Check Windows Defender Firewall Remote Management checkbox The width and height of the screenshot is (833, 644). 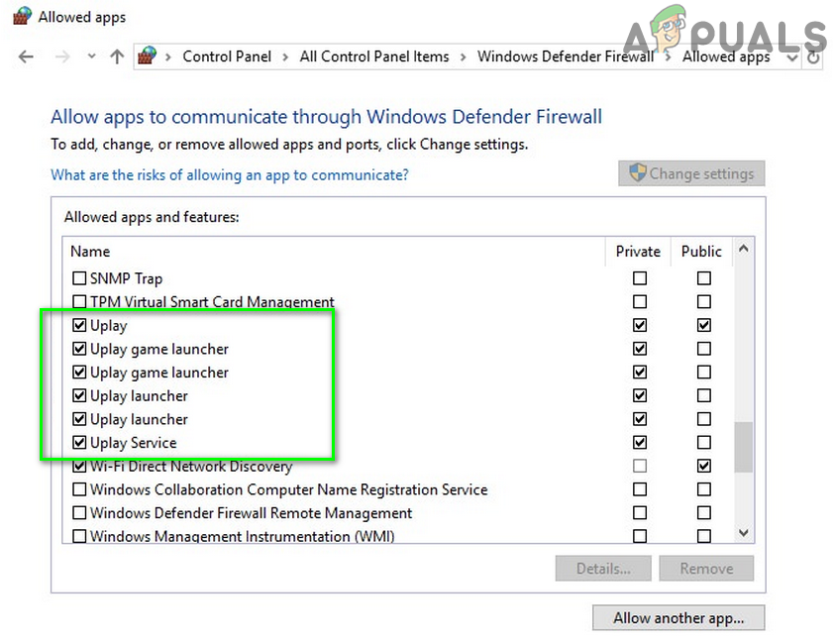79,513
